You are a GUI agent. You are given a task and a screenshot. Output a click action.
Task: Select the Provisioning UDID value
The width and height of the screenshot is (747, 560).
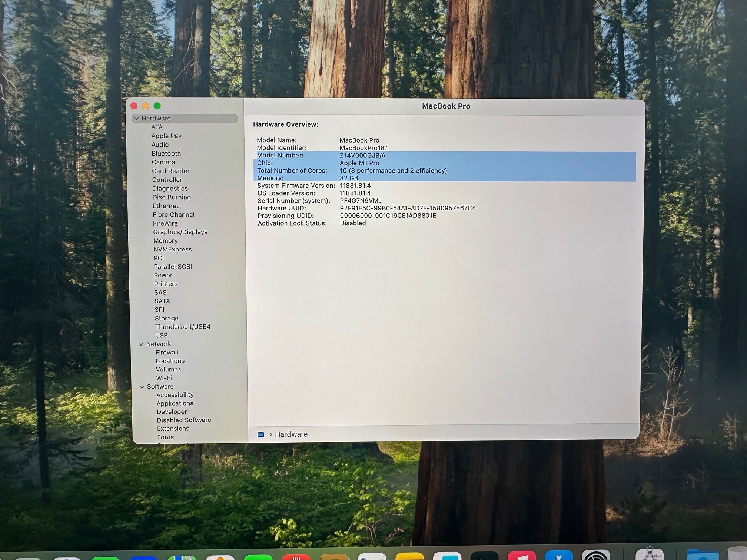pyautogui.click(x=388, y=216)
